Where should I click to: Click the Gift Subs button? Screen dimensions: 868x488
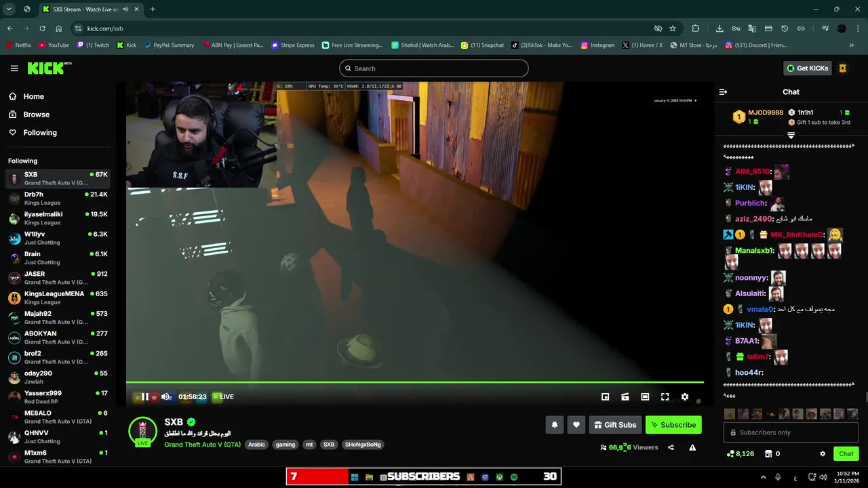(x=615, y=425)
